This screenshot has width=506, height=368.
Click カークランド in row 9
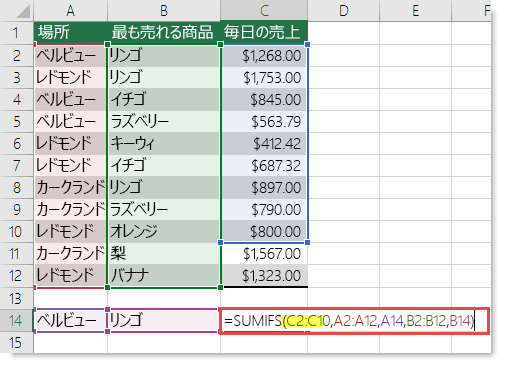(x=70, y=209)
